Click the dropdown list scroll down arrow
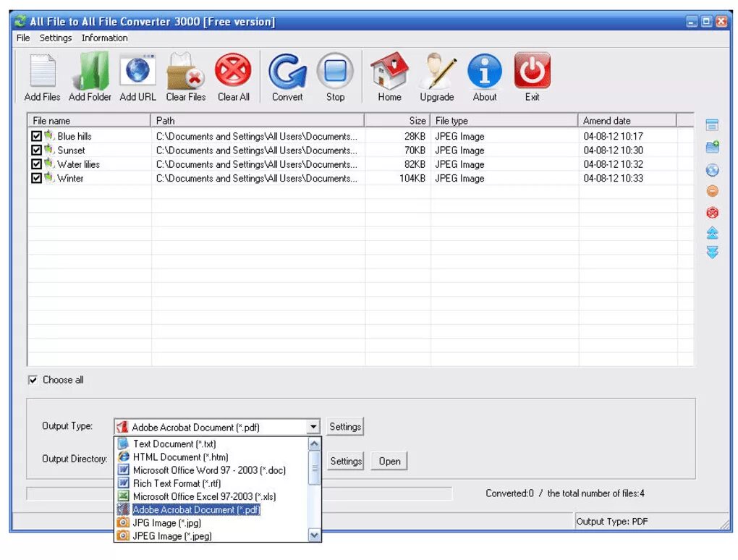Screen dimensions: 738x560 point(315,535)
